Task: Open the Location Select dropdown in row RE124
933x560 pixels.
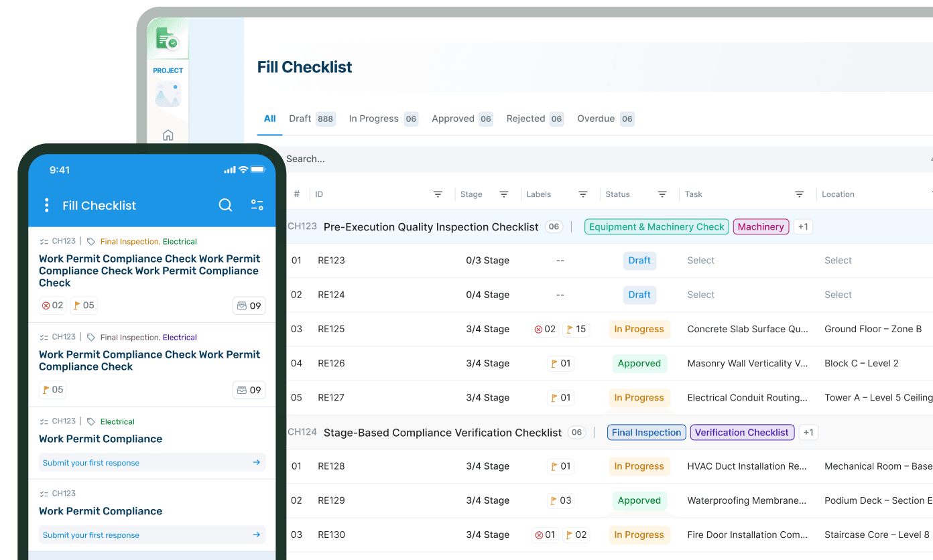Action: [838, 295]
